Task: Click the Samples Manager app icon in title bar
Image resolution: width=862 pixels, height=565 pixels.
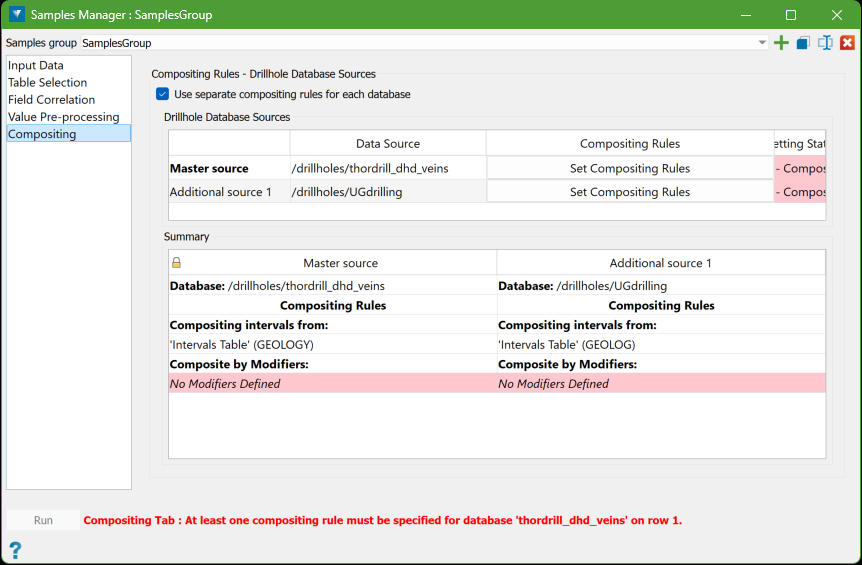Action: pos(16,15)
